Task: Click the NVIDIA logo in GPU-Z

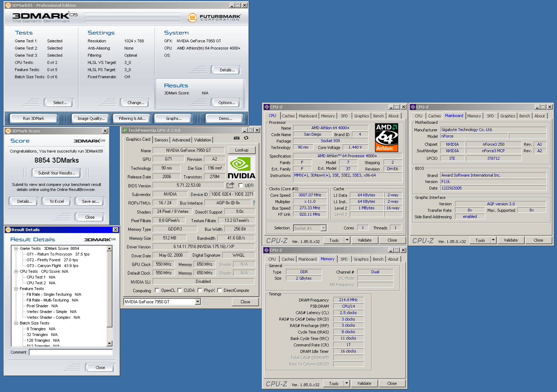Action: point(241,168)
